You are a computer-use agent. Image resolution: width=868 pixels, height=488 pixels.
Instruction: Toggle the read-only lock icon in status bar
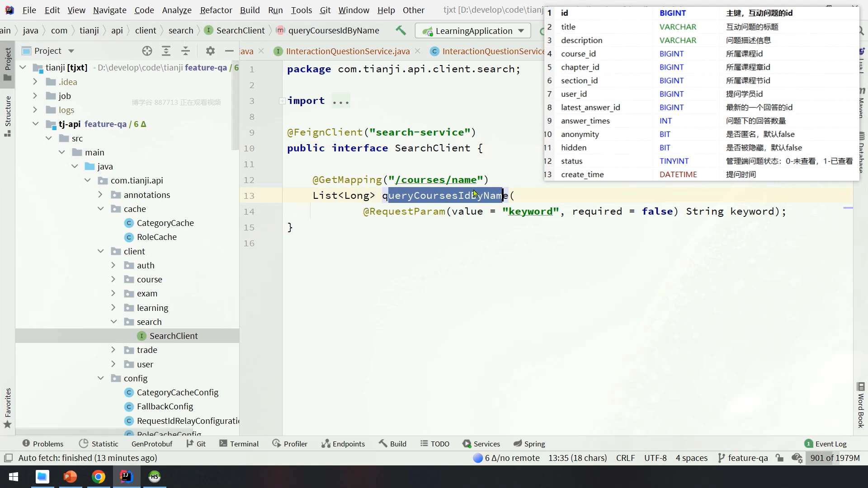click(779, 458)
